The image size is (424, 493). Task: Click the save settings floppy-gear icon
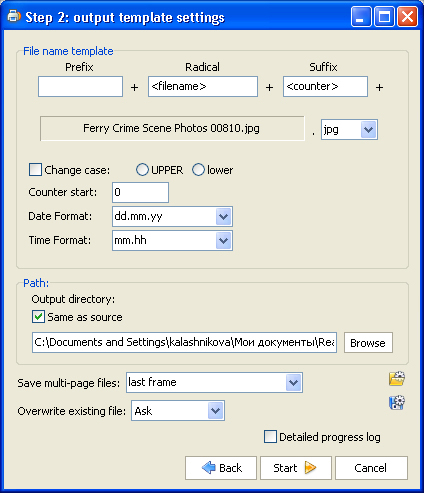click(x=397, y=403)
